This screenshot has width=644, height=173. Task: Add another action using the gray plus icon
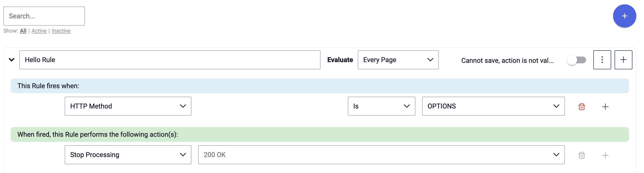tap(605, 155)
